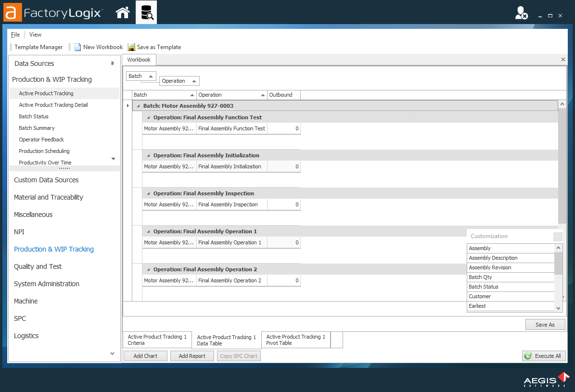
Task: Pin the Data Sources panel
Action: (113, 63)
